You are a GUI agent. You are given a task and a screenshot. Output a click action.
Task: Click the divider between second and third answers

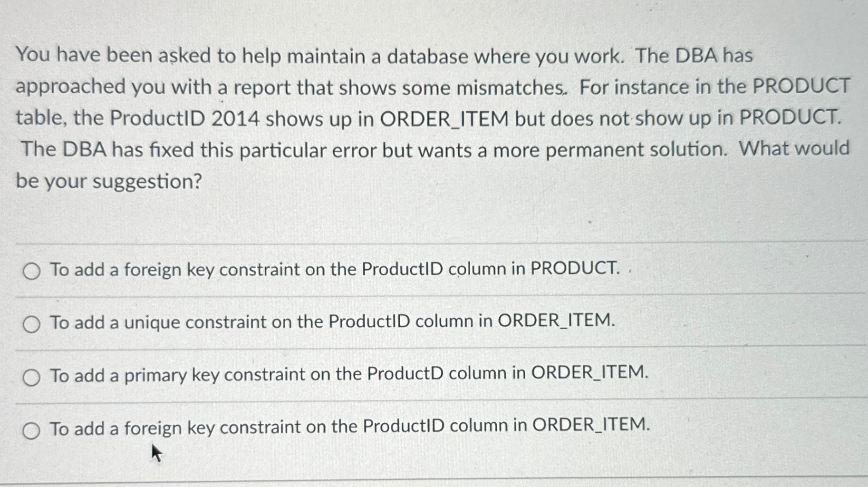tap(428, 349)
